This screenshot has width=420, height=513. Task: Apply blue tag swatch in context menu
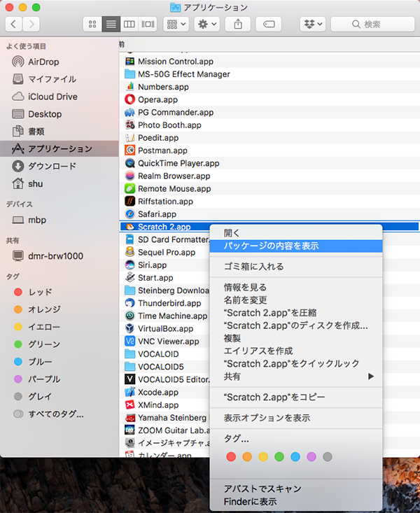[295, 457]
